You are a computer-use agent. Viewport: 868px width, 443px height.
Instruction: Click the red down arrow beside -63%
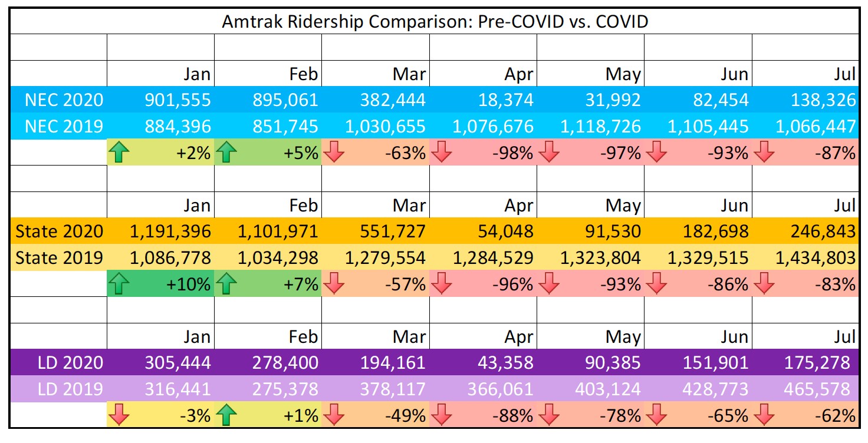coord(335,154)
